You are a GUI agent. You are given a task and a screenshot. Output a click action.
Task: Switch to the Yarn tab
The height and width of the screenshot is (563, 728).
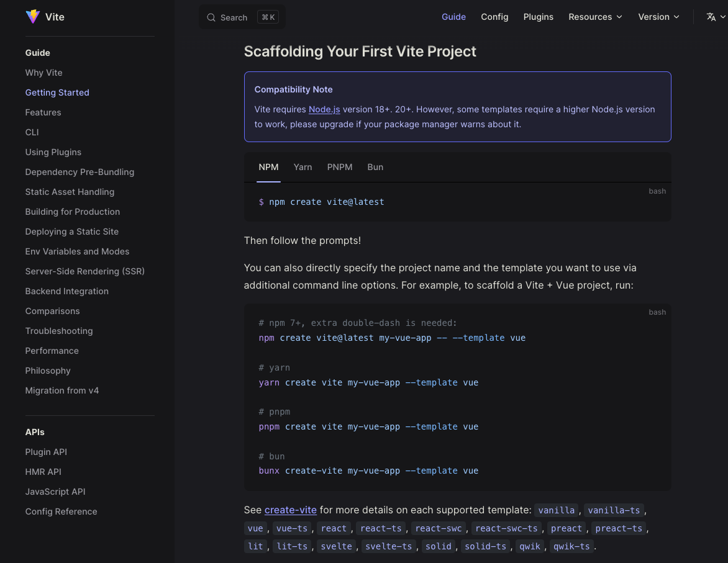coord(303,167)
